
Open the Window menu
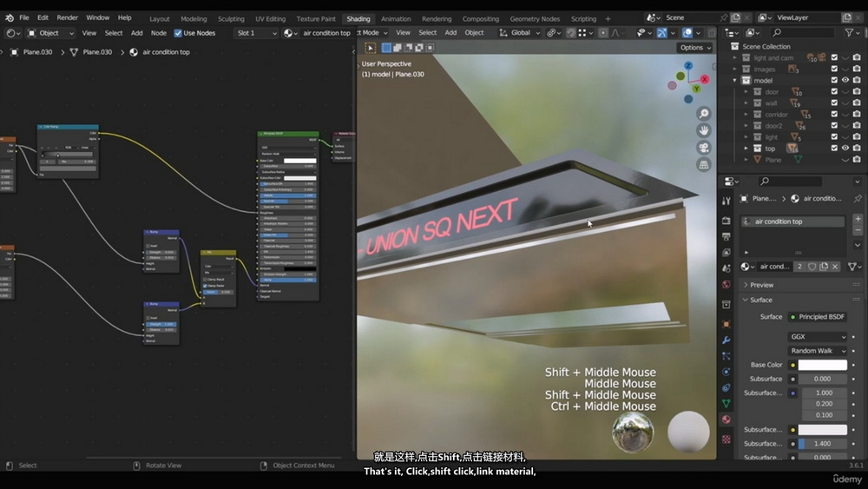pos(97,17)
